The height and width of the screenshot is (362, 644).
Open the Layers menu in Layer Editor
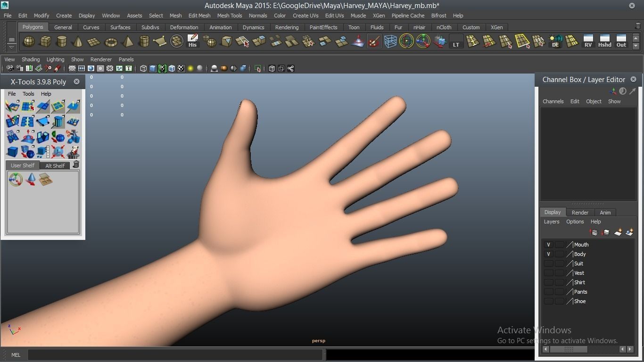coord(552,222)
